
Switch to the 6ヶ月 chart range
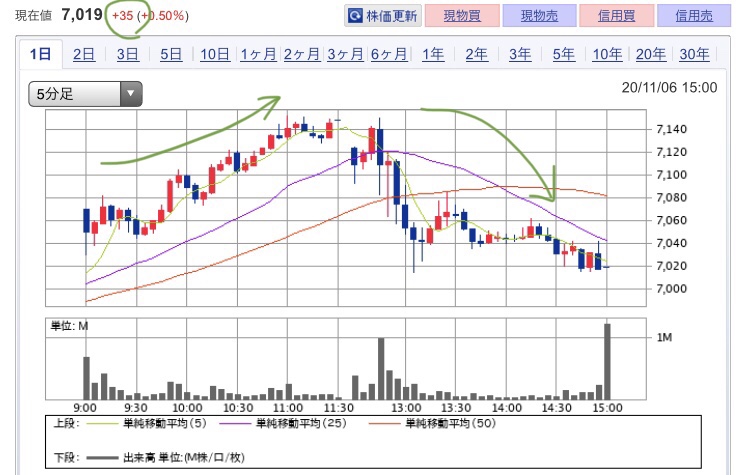point(388,54)
